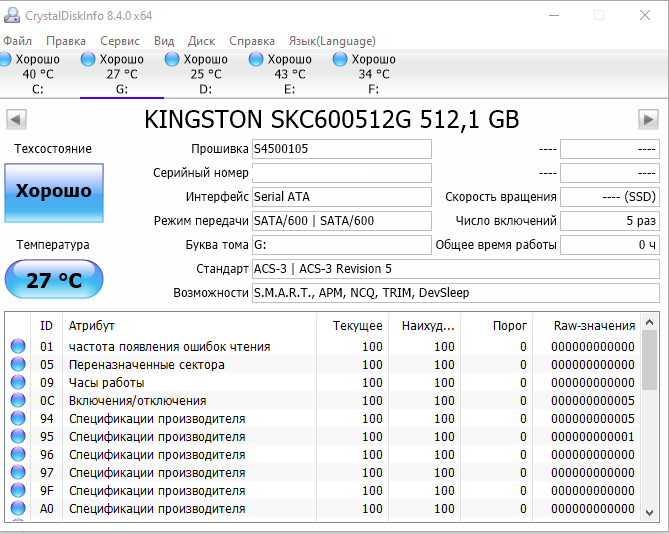Click health orb of disk D:
669x534 pixels.
pyautogui.click(x=172, y=59)
